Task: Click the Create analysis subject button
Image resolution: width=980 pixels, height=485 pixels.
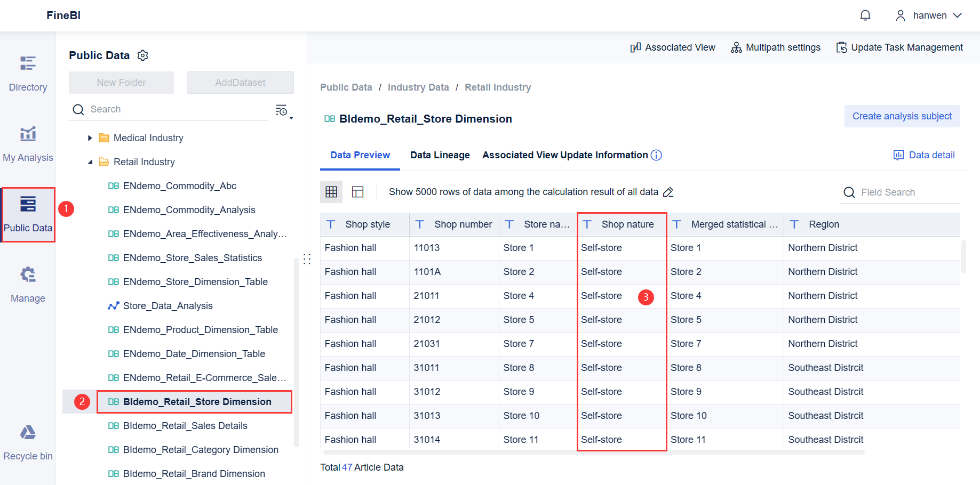Action: tap(902, 116)
